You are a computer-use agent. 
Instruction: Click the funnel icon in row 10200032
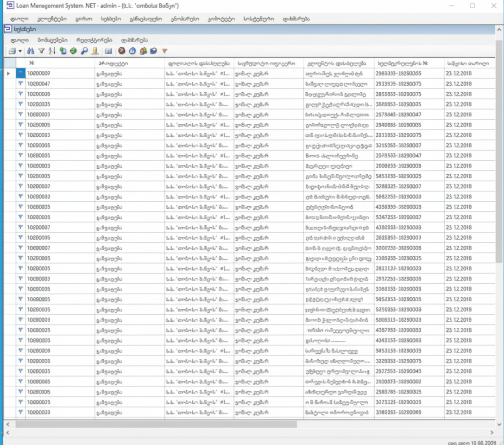pos(20,197)
